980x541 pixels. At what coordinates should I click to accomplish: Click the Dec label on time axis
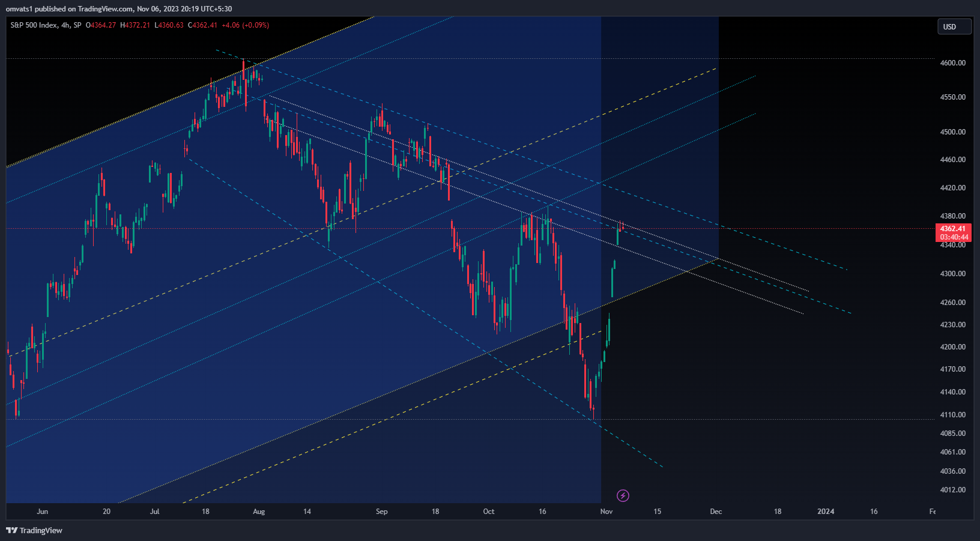point(716,512)
